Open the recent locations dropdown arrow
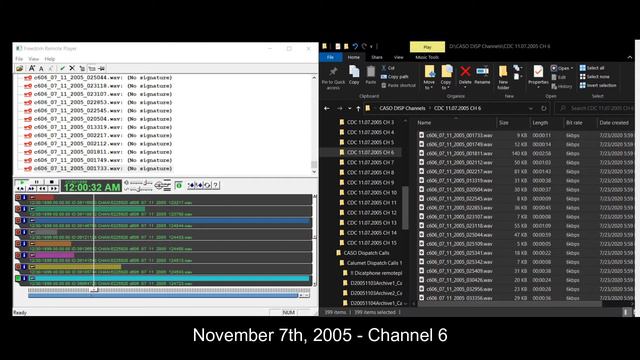The width and height of the screenshot is (640, 360). coord(350,109)
